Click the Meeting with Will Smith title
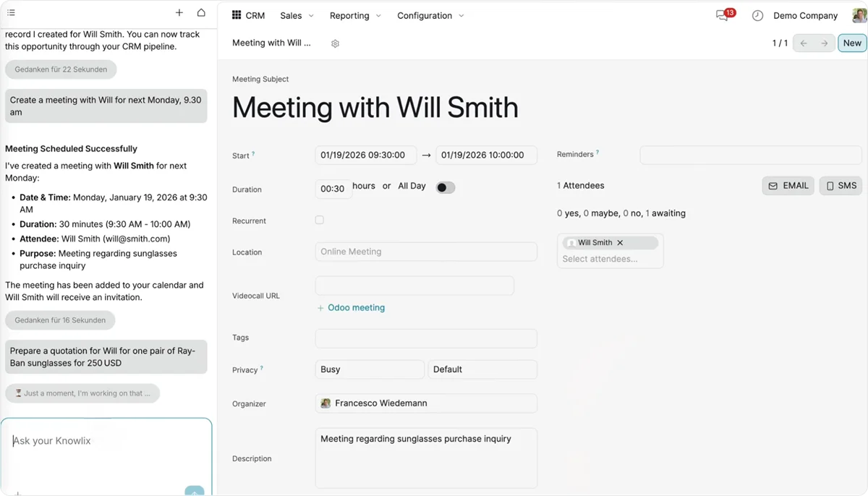Image resolution: width=868 pixels, height=496 pixels. tap(375, 108)
